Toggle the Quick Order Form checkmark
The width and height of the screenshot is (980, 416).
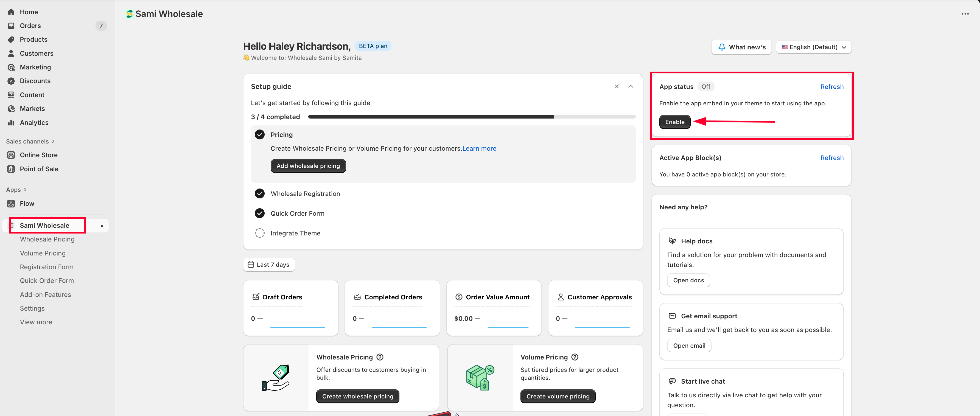(x=259, y=213)
